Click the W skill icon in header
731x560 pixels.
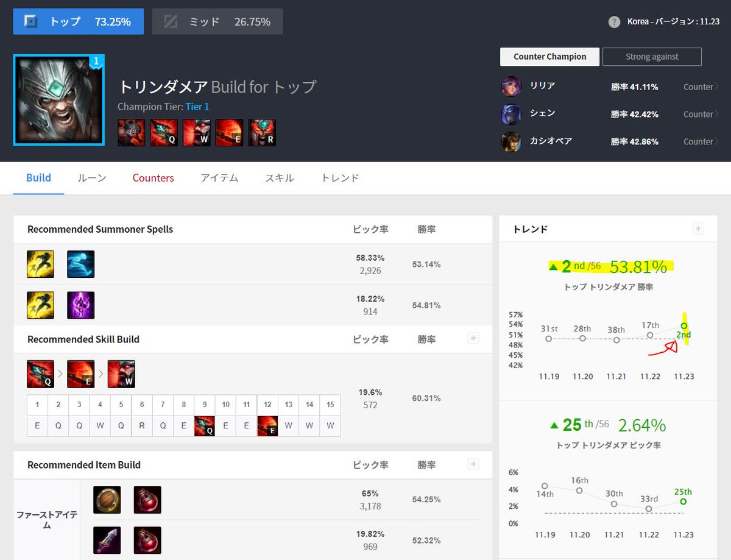click(x=197, y=132)
